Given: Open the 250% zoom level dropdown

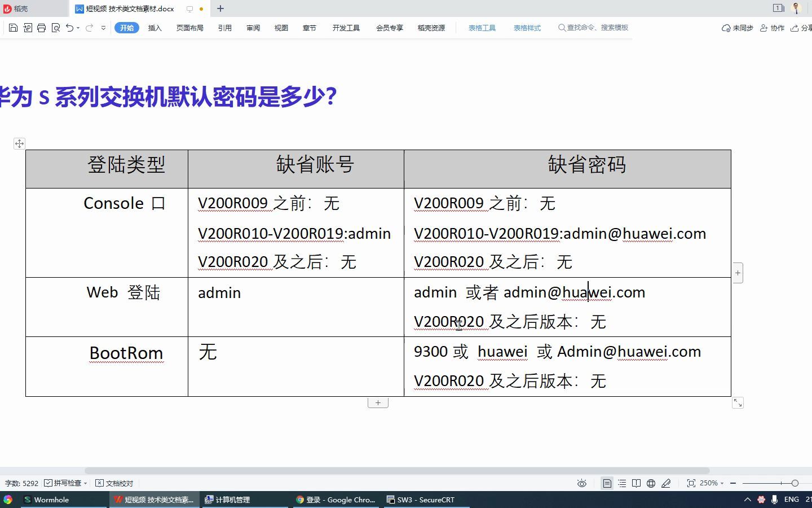Looking at the screenshot, I should click(x=712, y=484).
